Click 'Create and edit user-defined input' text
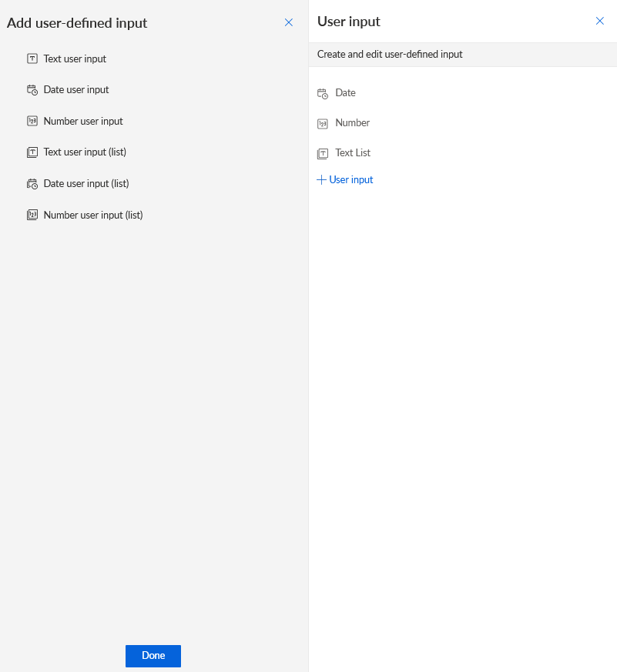 [x=390, y=55]
